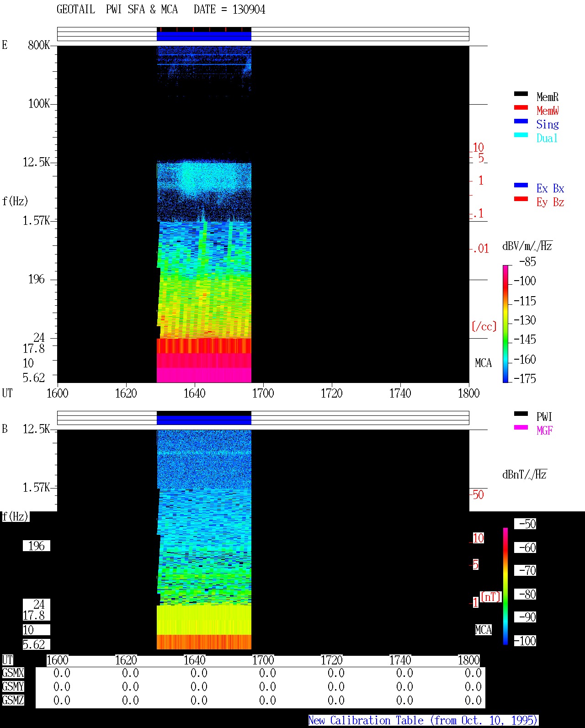Click the -80 magnetic color scale value
The image size is (585, 728).
pos(525,594)
